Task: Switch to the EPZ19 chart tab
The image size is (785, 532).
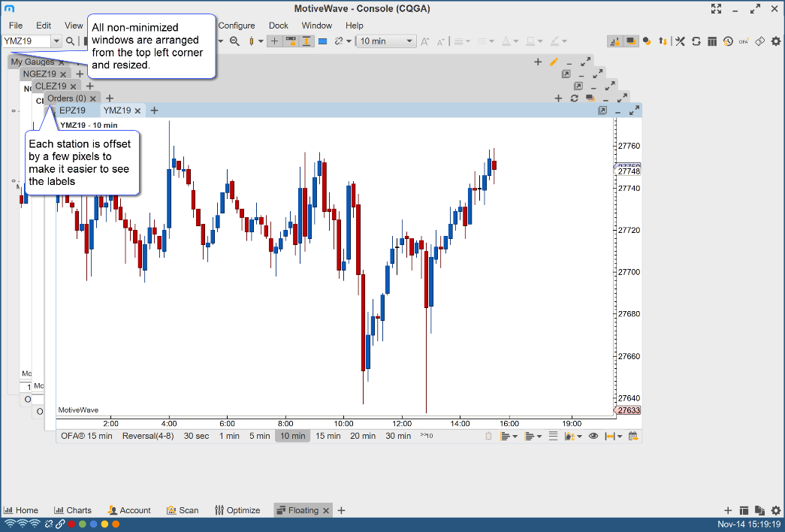Action: coord(72,110)
